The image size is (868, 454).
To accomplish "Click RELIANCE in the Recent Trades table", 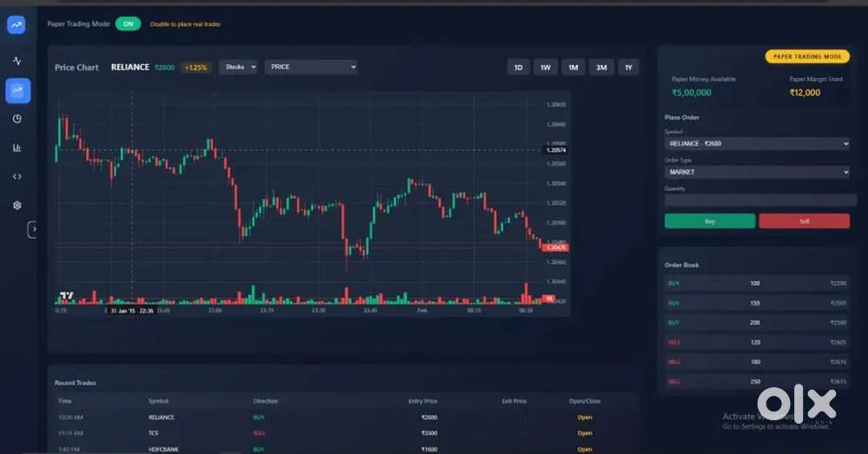I will point(161,418).
